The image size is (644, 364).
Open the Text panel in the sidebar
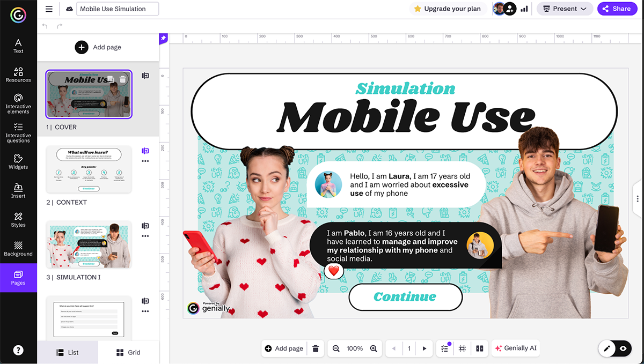coord(18,45)
